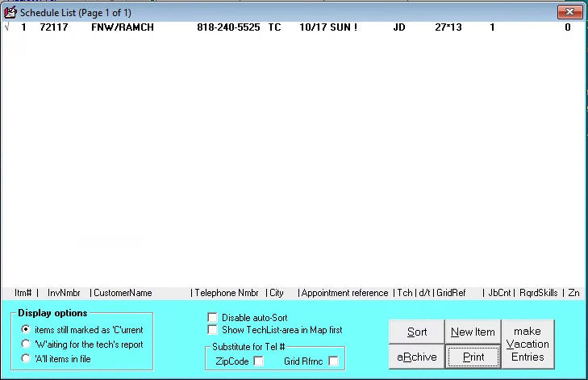Click the CustomerName column header
This screenshot has height=380, width=588.
pyautogui.click(x=123, y=293)
